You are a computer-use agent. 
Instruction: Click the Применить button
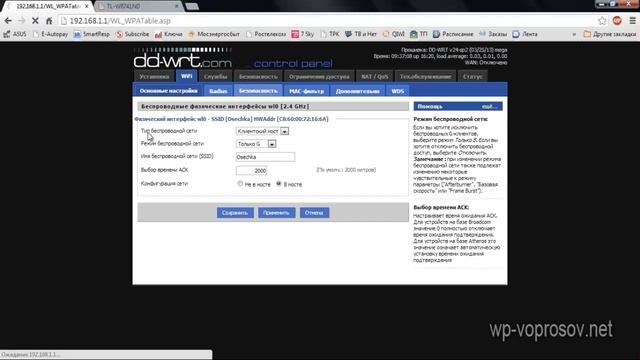pyautogui.click(x=276, y=213)
